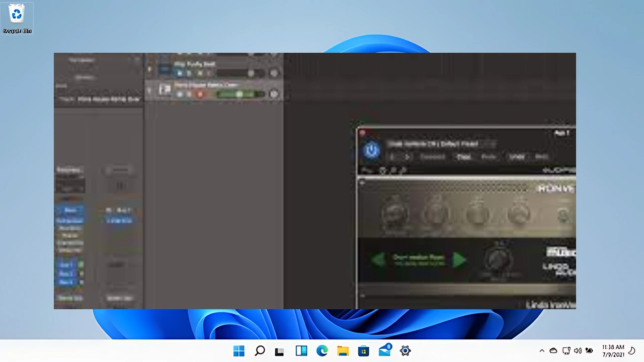This screenshot has width=644, height=362.
Task: Open the EQ thumbnail on channel strip
Action: pyautogui.click(x=70, y=187)
